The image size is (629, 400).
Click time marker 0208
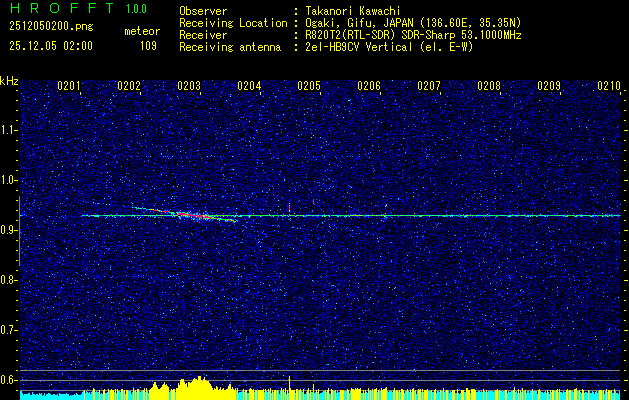coord(489,85)
